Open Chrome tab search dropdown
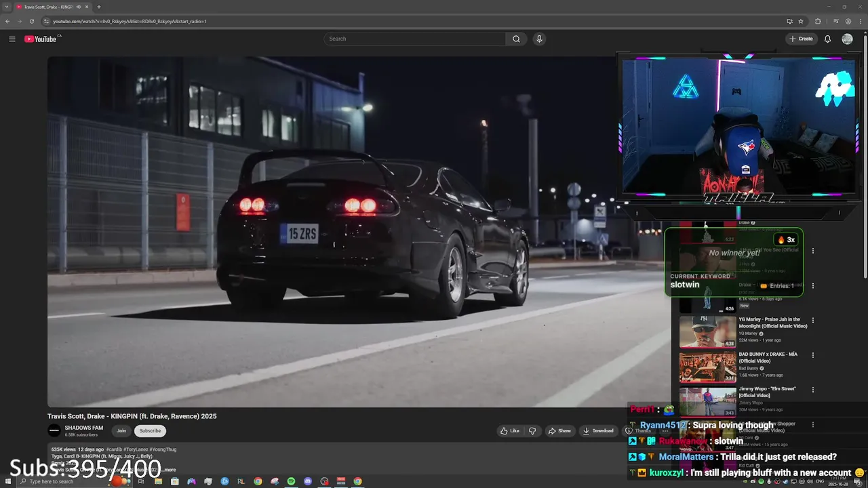Viewport: 868px width, 488px height. tap(6, 7)
